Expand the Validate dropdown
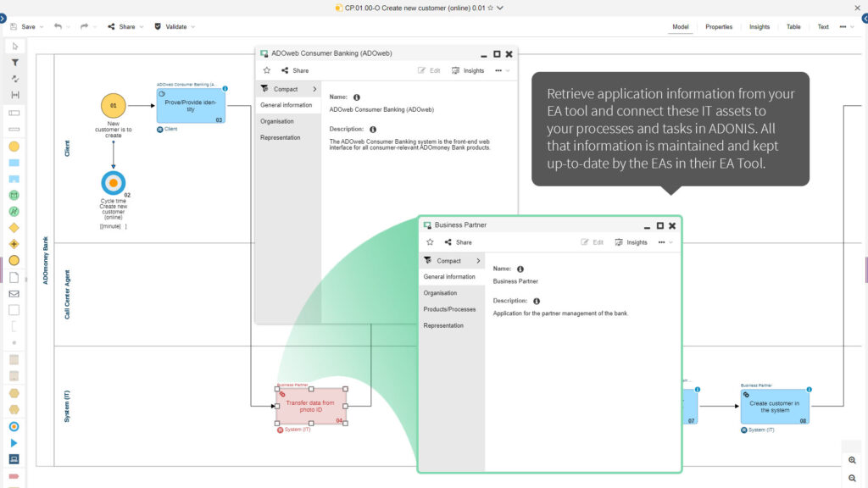 (x=192, y=26)
